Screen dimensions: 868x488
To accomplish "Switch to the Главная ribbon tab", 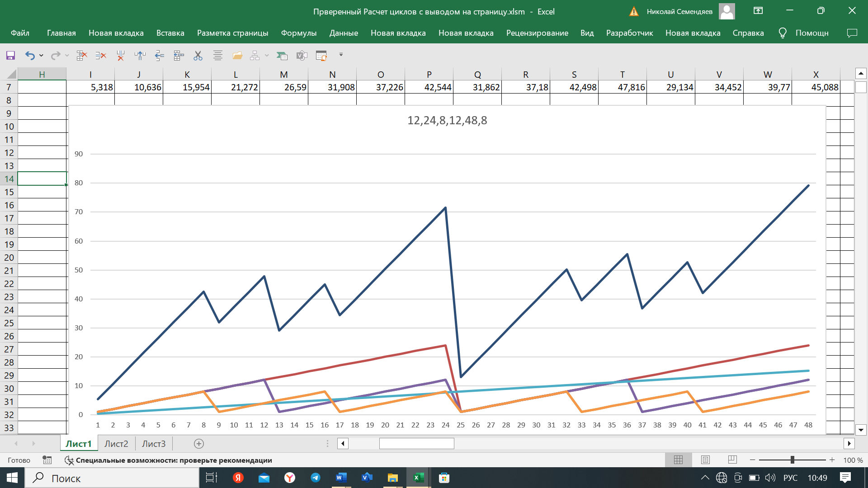I will coord(61,33).
